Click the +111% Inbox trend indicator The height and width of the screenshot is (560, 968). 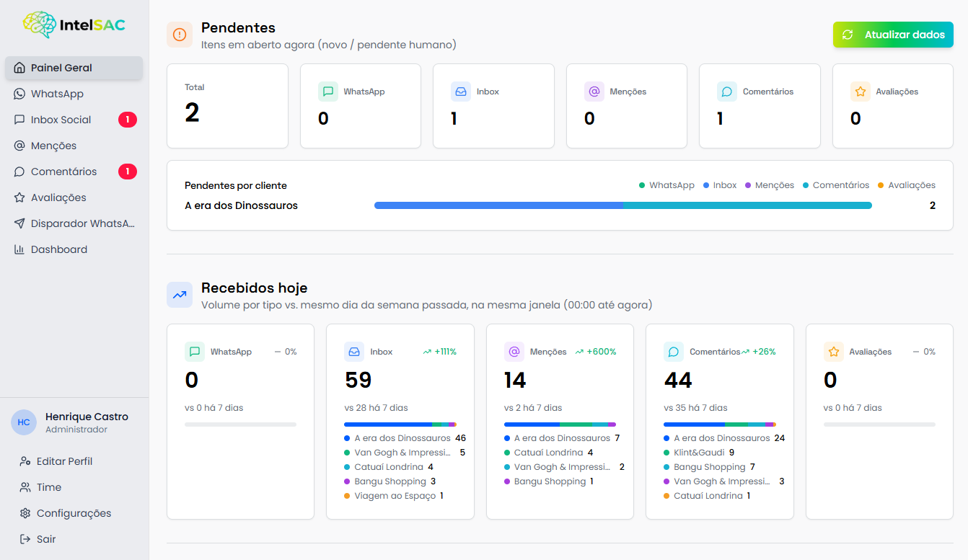pyautogui.click(x=440, y=352)
